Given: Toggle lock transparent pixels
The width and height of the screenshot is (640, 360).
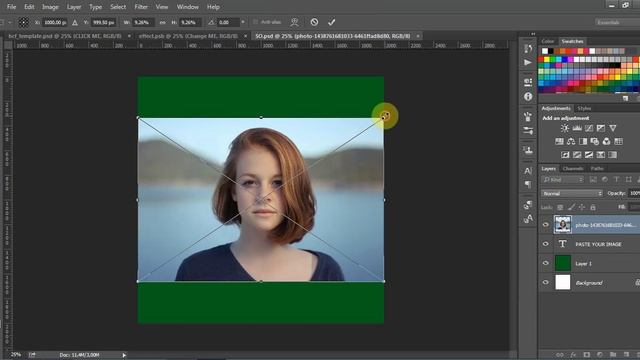Looking at the screenshot, I should (560, 207).
